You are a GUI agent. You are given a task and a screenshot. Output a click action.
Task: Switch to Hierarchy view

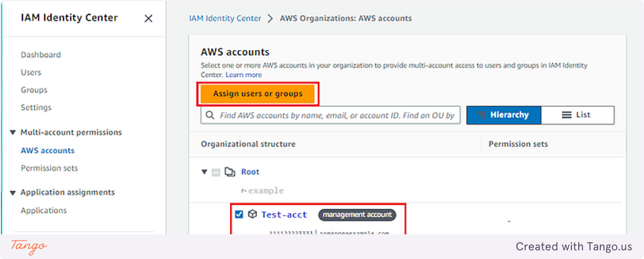[x=503, y=115]
